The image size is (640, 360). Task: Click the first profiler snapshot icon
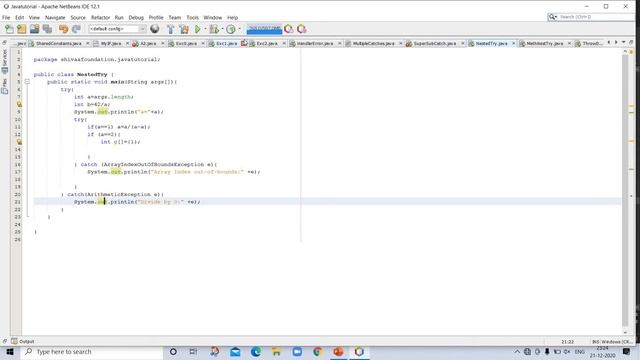pyautogui.click(x=289, y=29)
